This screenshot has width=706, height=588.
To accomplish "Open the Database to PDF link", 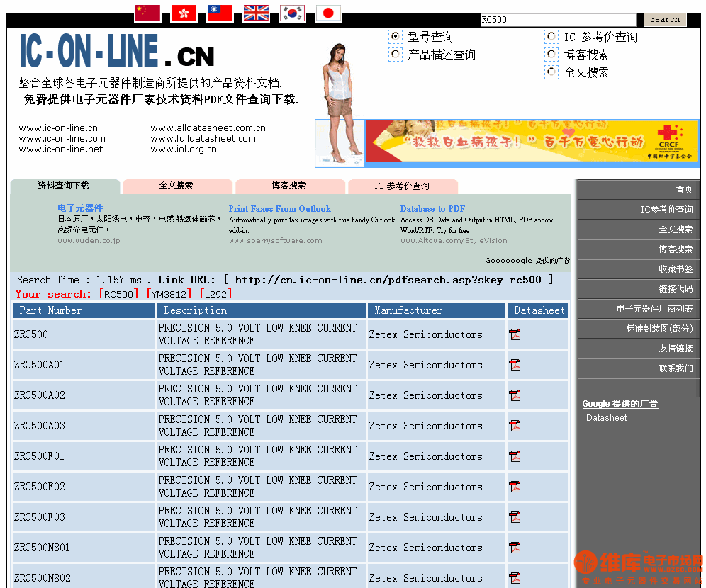I will [432, 208].
